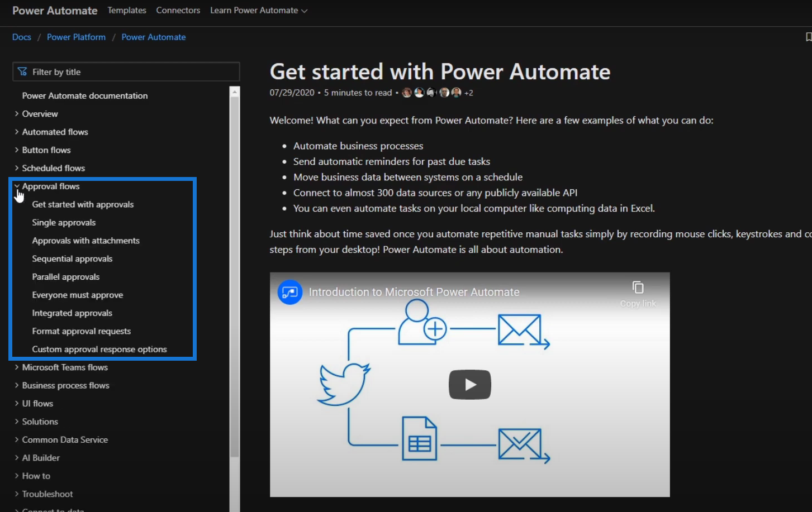Viewport: 812px width, 512px height.
Task: Click the 07/29/2020 publish date
Action: coord(292,93)
